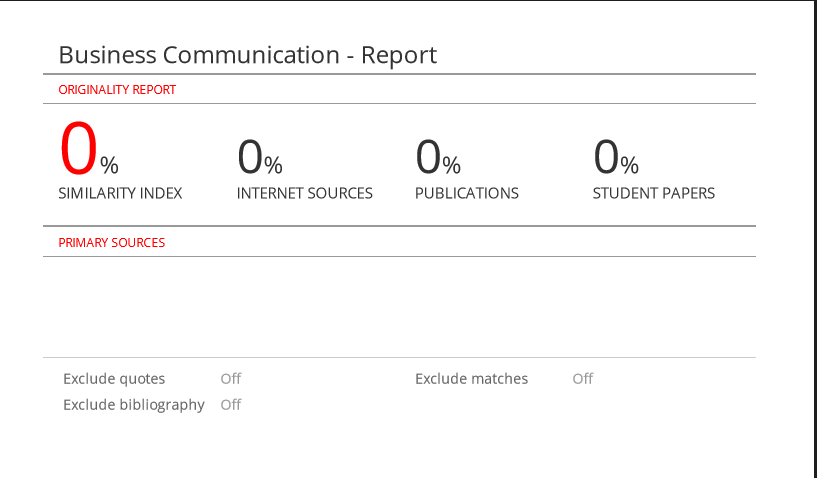
Task: Click the ORIGINALITY REPORT heading
Action: click(x=117, y=90)
